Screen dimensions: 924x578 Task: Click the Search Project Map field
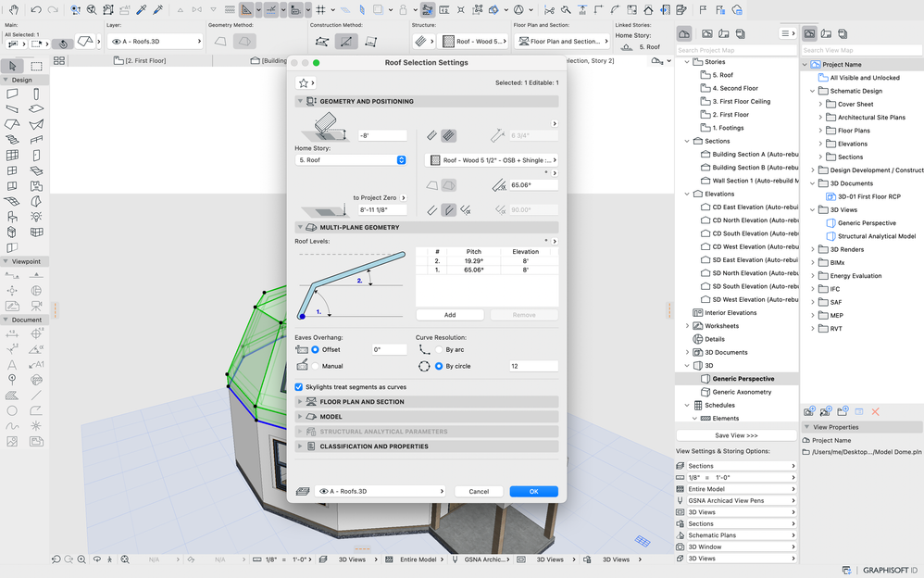pos(735,50)
